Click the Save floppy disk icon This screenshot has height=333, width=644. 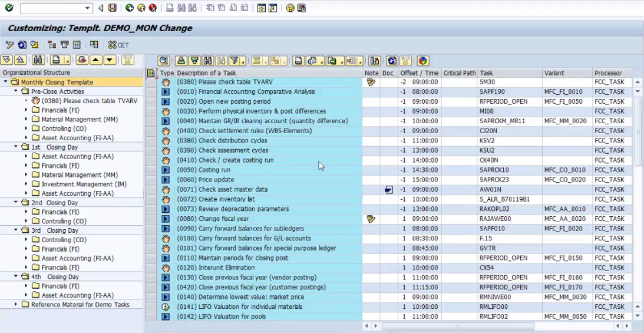pyautogui.click(x=112, y=8)
